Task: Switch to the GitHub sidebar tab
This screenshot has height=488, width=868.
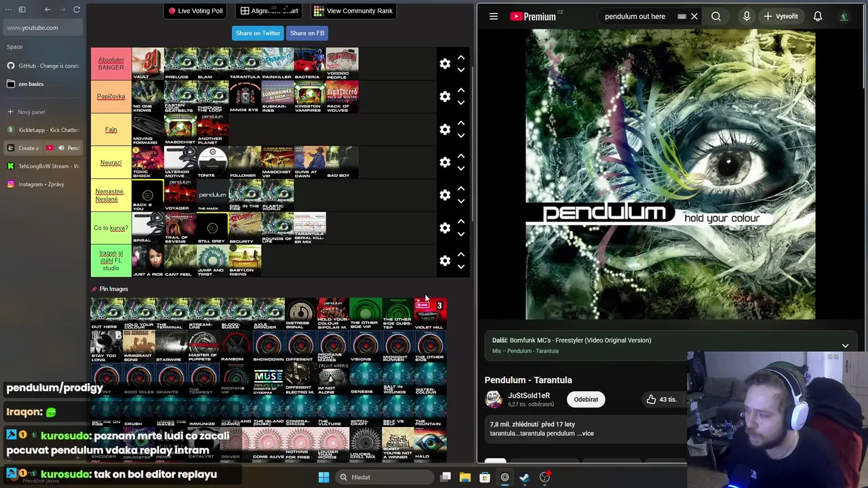Action: pyautogui.click(x=43, y=66)
